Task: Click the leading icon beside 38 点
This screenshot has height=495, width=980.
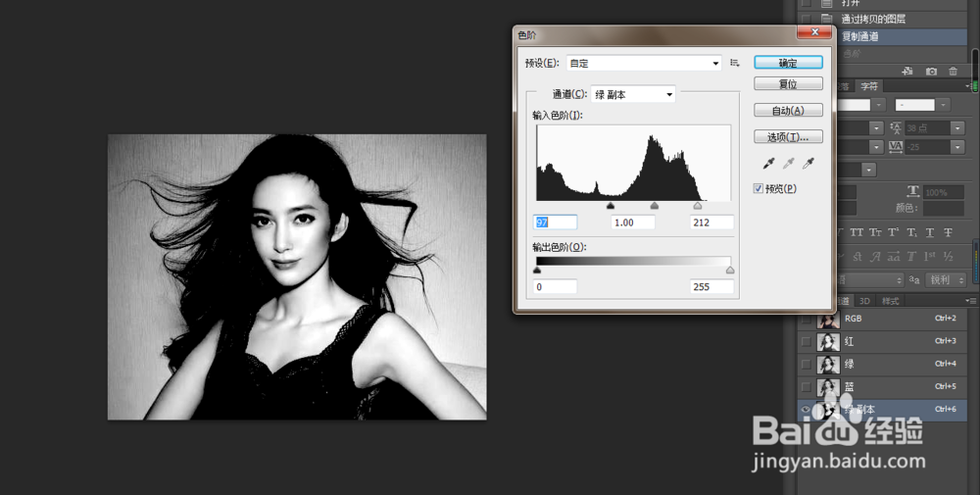Action: click(x=895, y=128)
